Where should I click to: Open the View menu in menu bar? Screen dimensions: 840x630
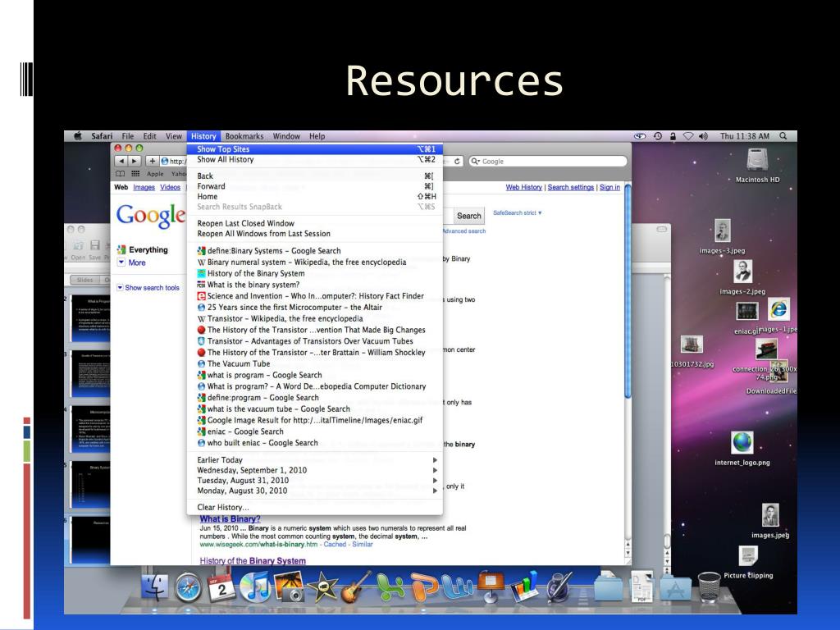point(174,136)
